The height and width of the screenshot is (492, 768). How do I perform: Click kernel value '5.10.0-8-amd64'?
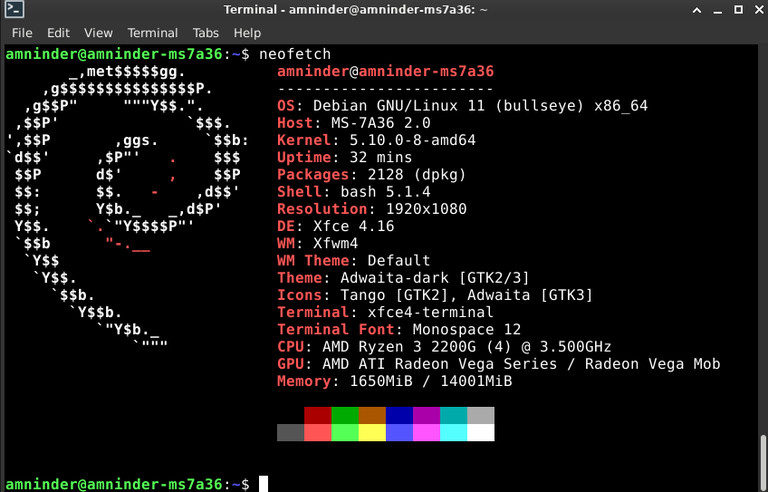[412, 140]
